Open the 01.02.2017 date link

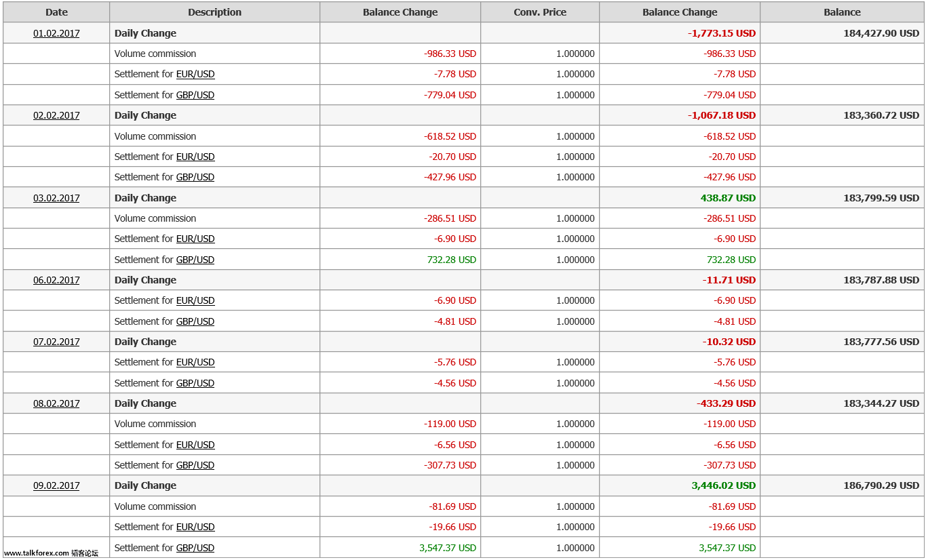pyautogui.click(x=56, y=33)
